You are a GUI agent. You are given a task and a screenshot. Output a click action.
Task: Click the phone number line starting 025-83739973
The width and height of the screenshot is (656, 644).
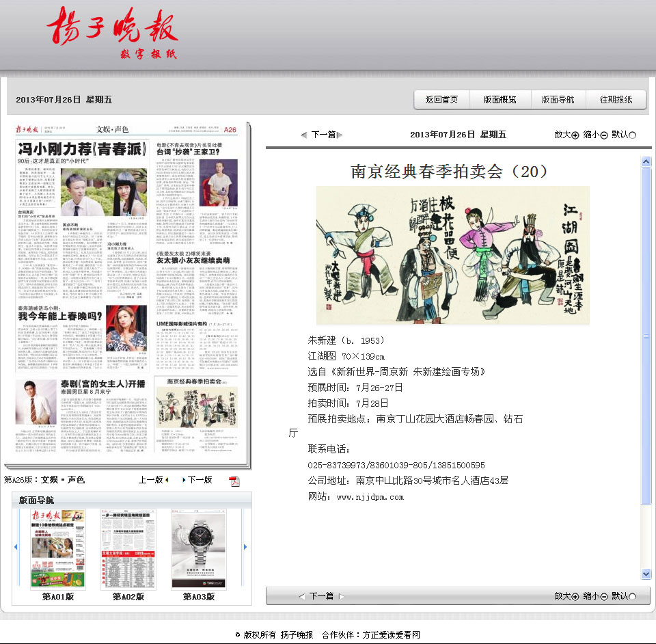[x=396, y=466]
